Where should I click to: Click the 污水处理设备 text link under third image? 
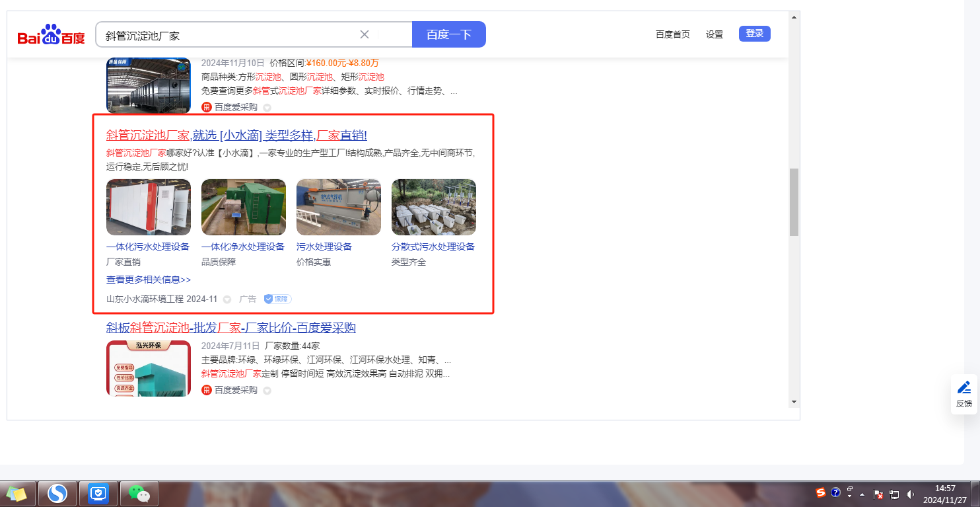pyautogui.click(x=324, y=247)
